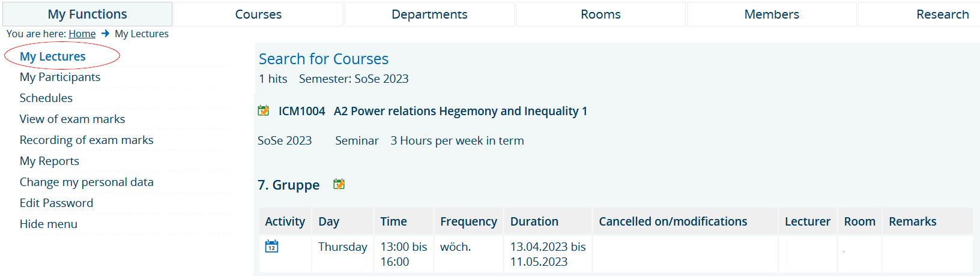The height and width of the screenshot is (276, 980).
Task: Open View of exam marks
Action: (73, 119)
